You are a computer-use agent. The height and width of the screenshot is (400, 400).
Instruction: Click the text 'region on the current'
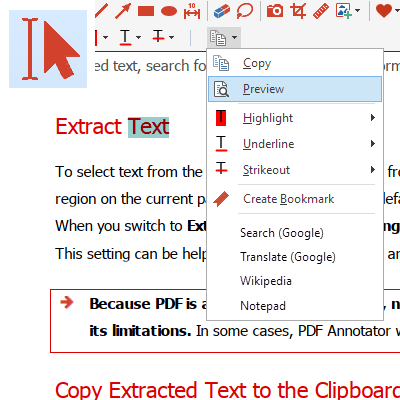coord(124,199)
